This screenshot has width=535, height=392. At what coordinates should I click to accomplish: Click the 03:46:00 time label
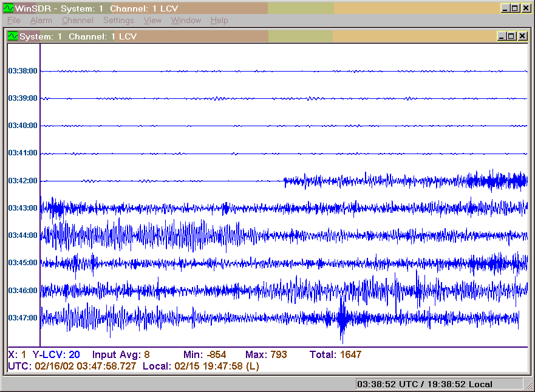(23, 291)
